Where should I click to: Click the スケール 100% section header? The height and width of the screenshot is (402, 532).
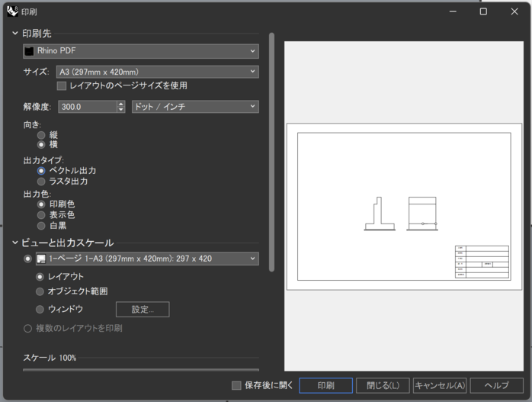pyautogui.click(x=50, y=358)
